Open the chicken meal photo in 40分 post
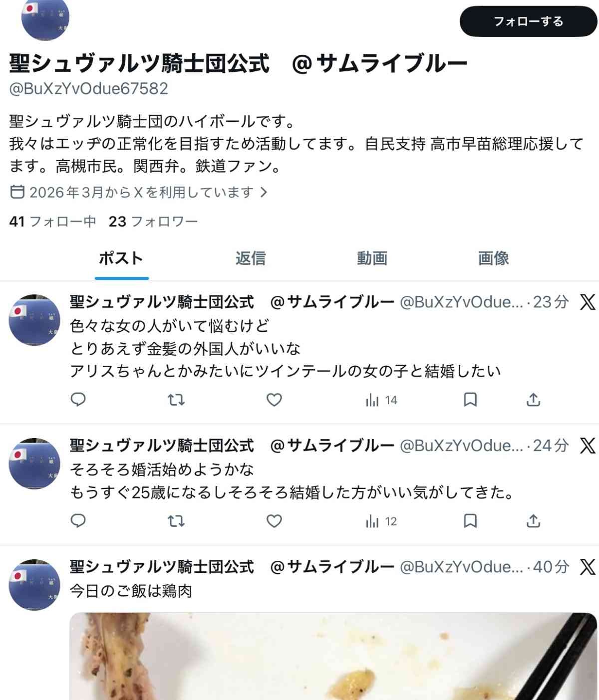Viewport: 599px width, 700px height. coord(333,656)
